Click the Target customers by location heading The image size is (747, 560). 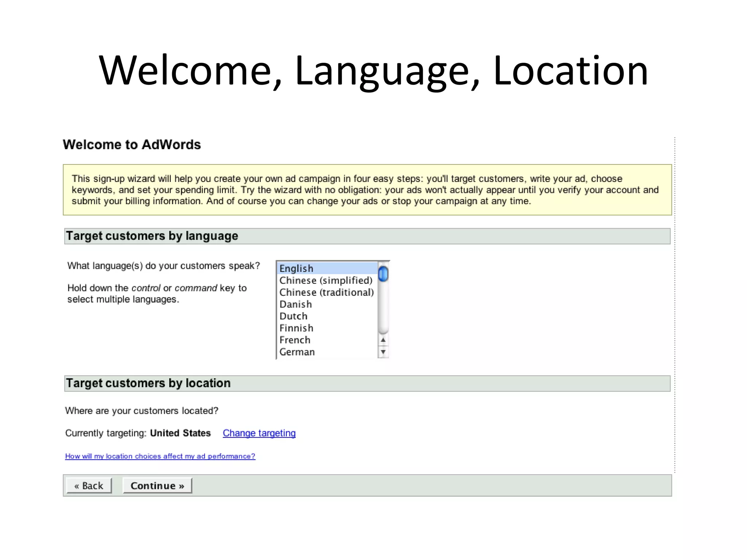click(x=148, y=383)
